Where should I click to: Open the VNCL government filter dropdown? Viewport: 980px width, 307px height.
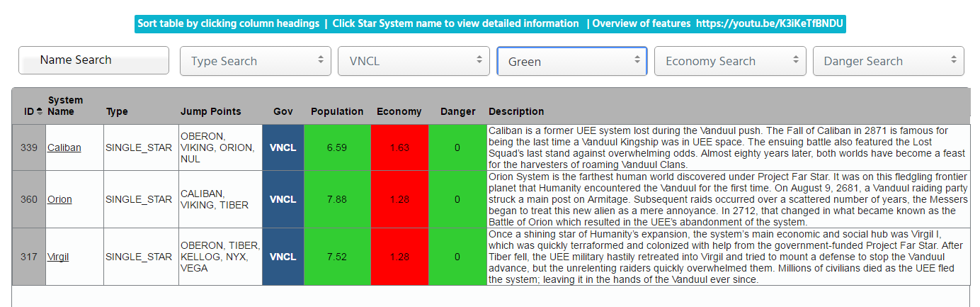[x=414, y=61]
